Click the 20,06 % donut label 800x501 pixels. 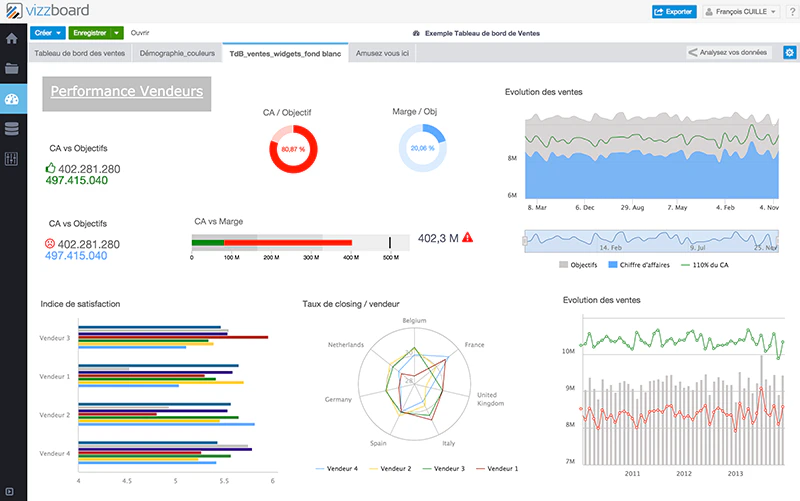click(x=422, y=148)
